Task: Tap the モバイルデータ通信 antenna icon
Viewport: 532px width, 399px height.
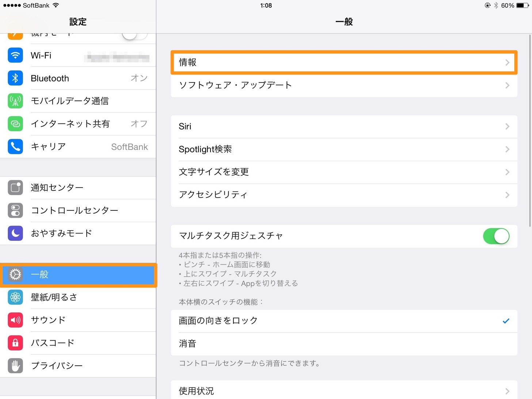Action: (15, 101)
